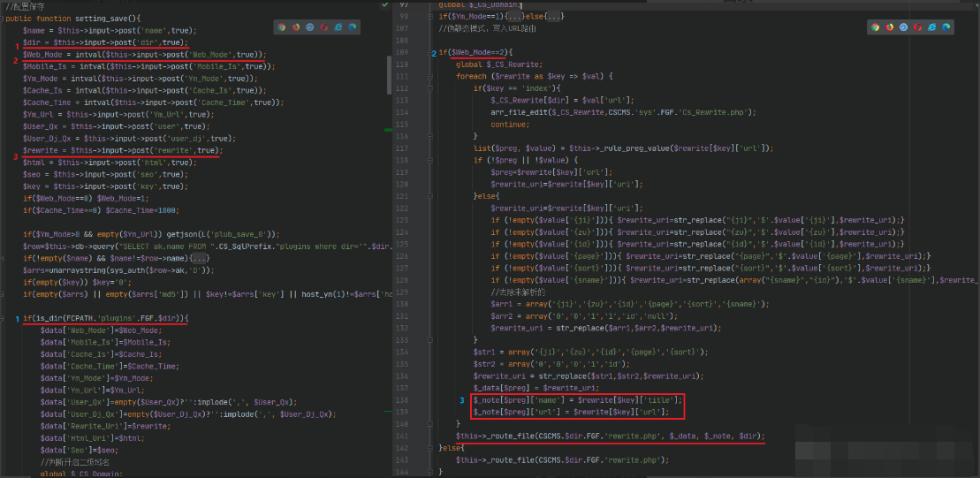Click the left pane vertical scrollbar thumb
The image size is (980, 478).
coord(390,75)
